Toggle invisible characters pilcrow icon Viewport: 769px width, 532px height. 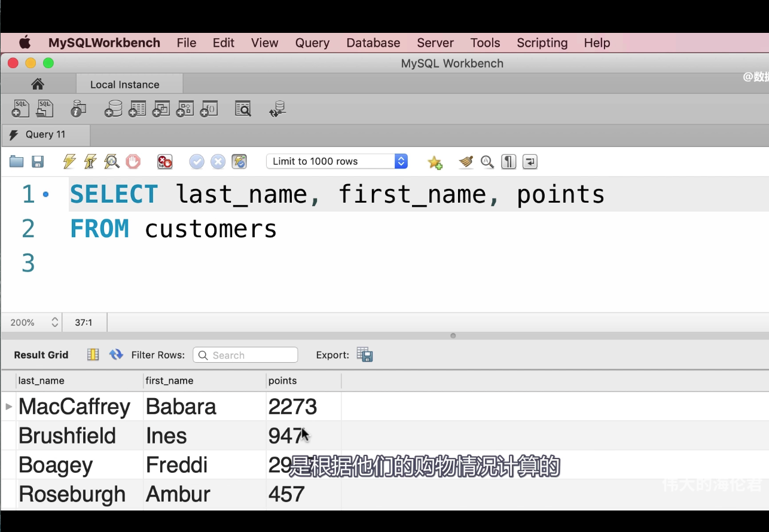coord(509,161)
